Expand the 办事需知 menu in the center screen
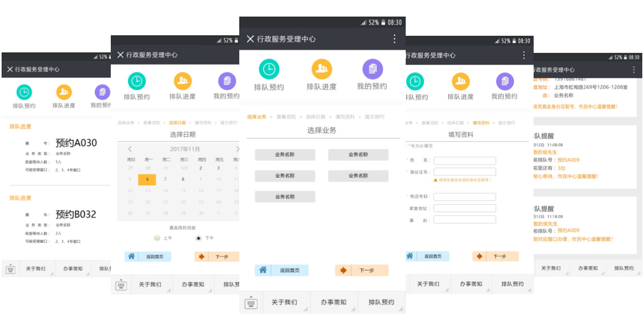Viewport: 644px width, 326px height. tap(333, 302)
